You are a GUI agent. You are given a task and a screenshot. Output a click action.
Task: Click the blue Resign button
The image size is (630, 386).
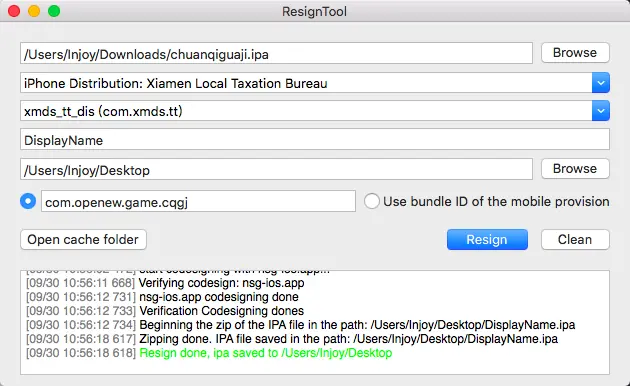click(487, 239)
